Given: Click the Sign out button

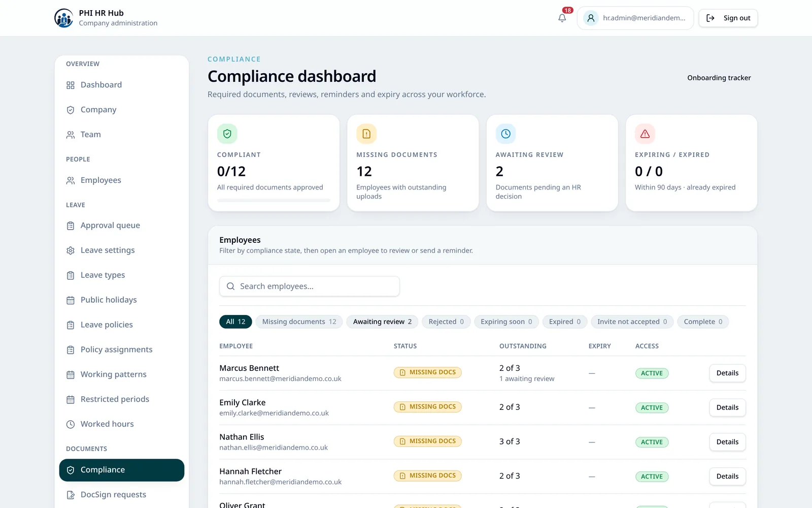Looking at the screenshot, I should tap(728, 18).
